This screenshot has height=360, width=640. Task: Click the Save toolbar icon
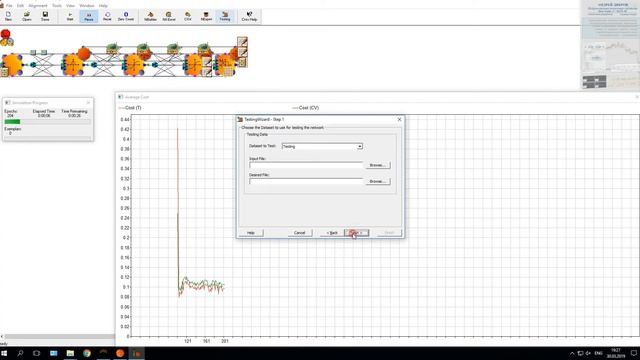click(45, 16)
